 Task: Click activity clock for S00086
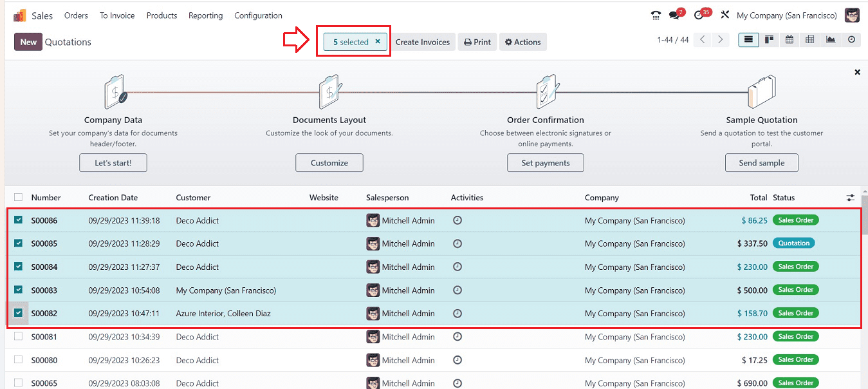pos(457,220)
